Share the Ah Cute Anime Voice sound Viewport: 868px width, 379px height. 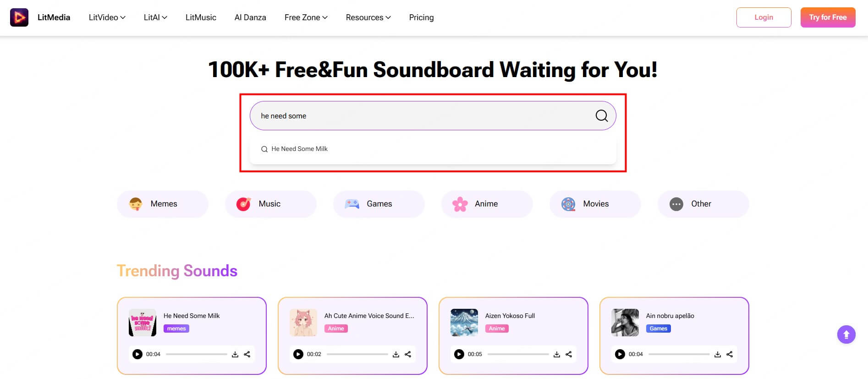click(x=408, y=354)
